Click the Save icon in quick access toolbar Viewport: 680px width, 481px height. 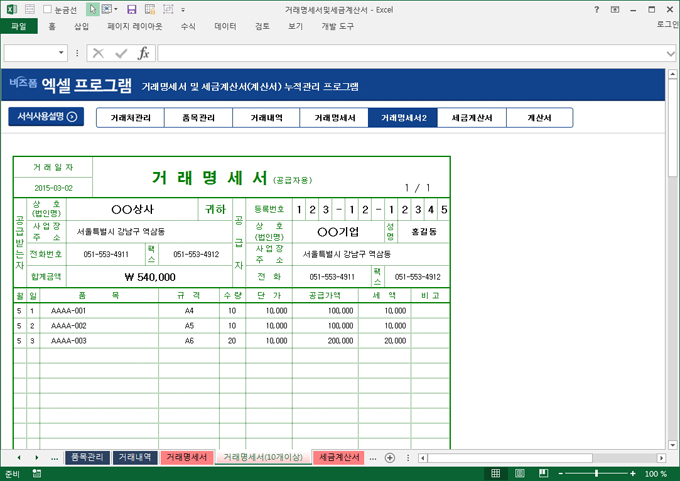pyautogui.click(x=131, y=9)
